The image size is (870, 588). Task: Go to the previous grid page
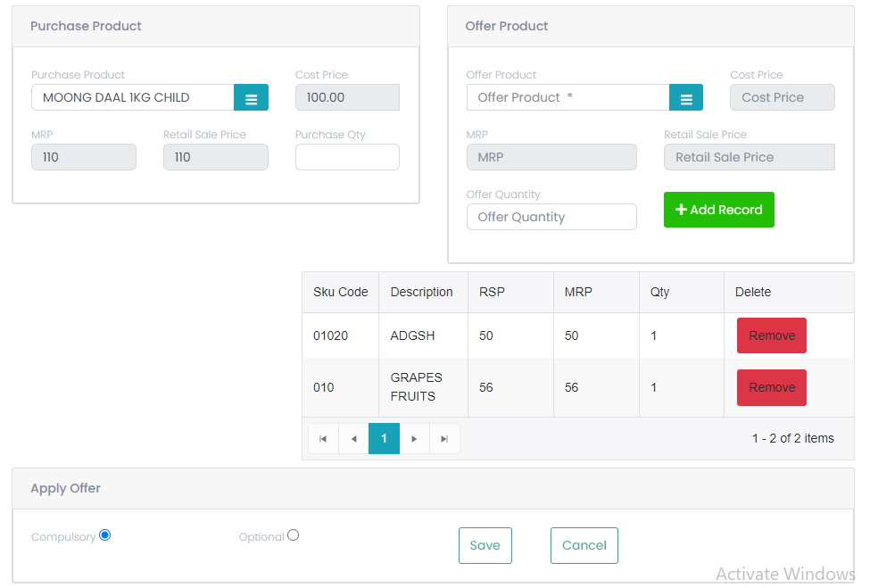353,439
